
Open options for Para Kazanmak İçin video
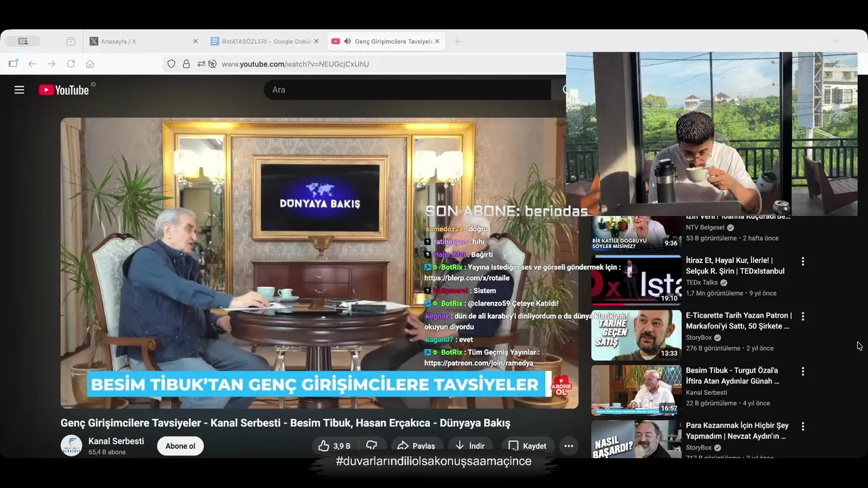[x=803, y=426]
